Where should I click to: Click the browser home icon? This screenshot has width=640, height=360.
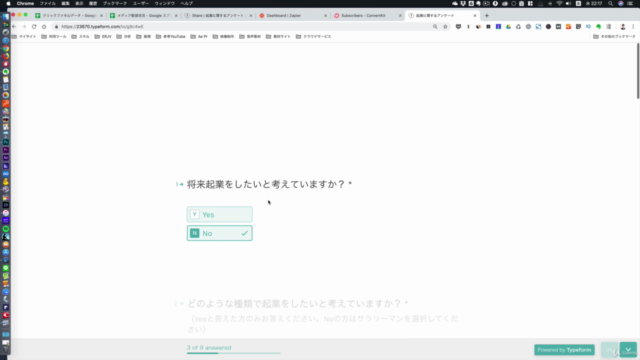44,27
